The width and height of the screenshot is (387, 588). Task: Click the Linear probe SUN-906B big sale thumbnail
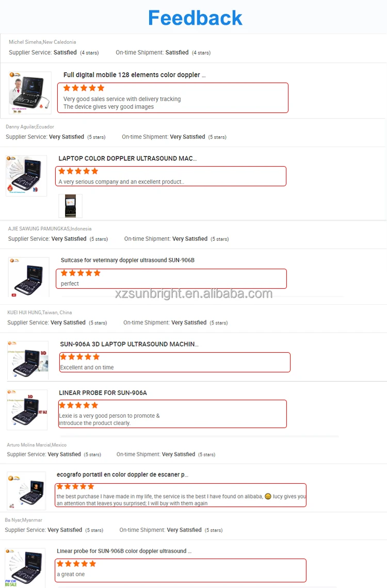(25, 568)
